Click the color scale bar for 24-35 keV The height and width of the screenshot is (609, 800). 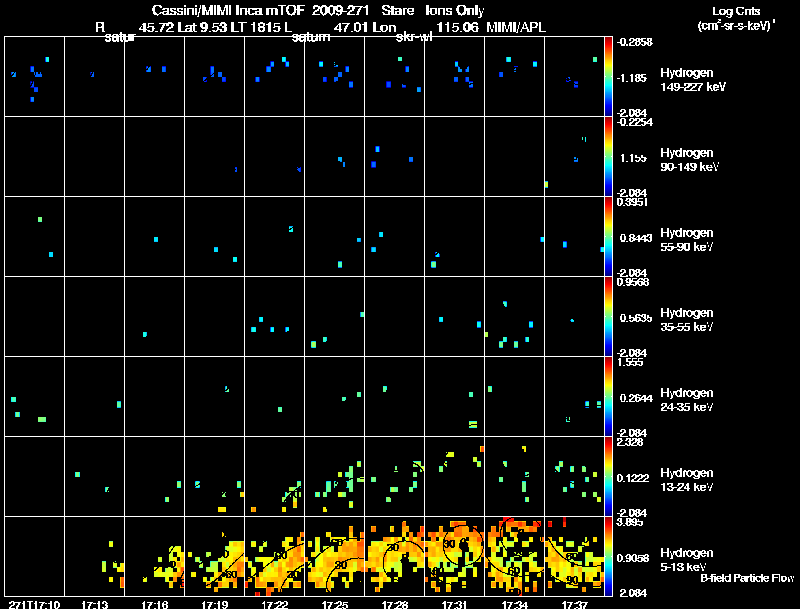tap(608, 396)
